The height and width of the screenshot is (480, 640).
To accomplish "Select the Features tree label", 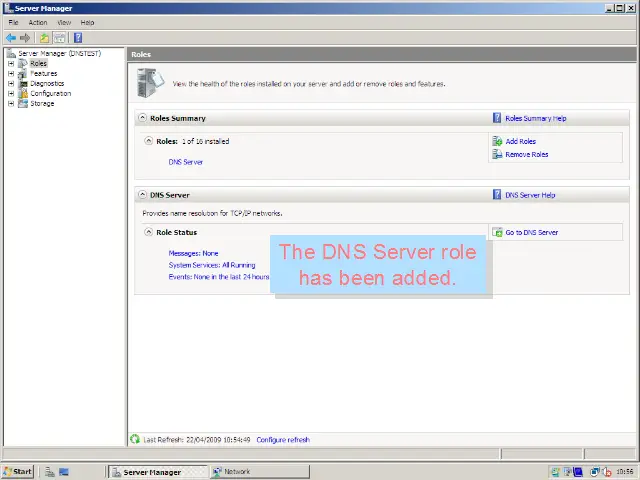I will [x=44, y=73].
